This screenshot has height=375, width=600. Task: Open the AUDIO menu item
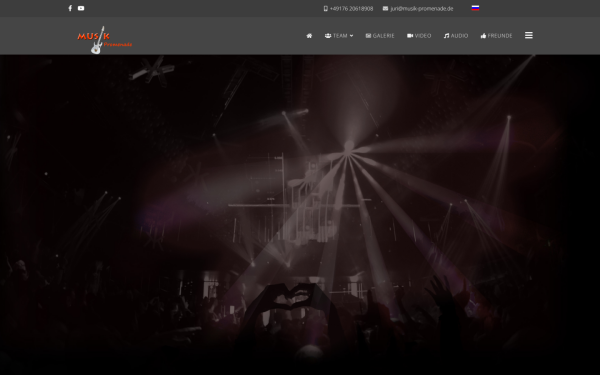pos(456,36)
